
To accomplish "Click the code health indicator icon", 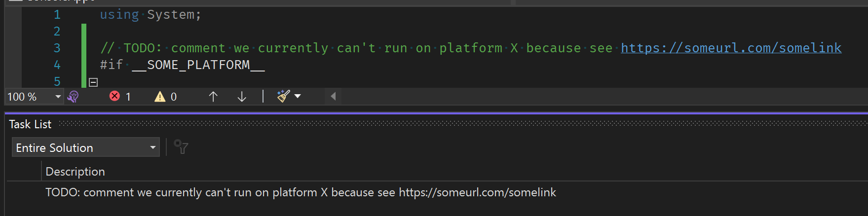I will pos(73,97).
